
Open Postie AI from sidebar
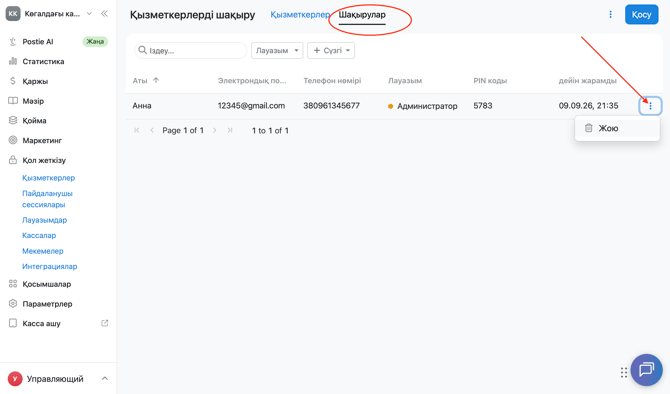(x=38, y=41)
